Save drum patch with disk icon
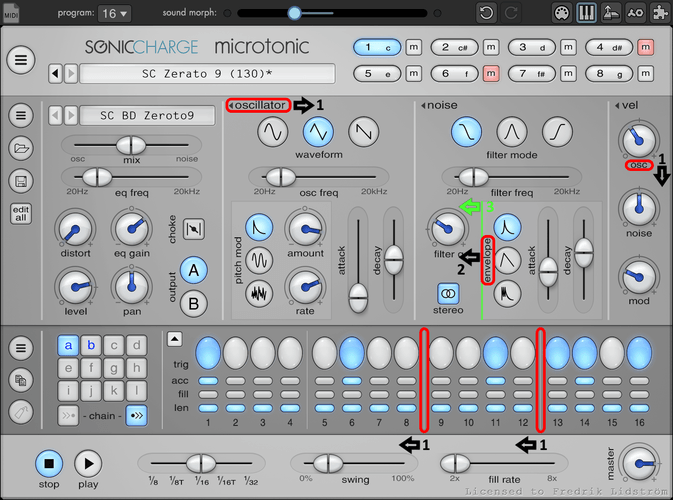The height and width of the screenshot is (500, 673). (x=21, y=181)
